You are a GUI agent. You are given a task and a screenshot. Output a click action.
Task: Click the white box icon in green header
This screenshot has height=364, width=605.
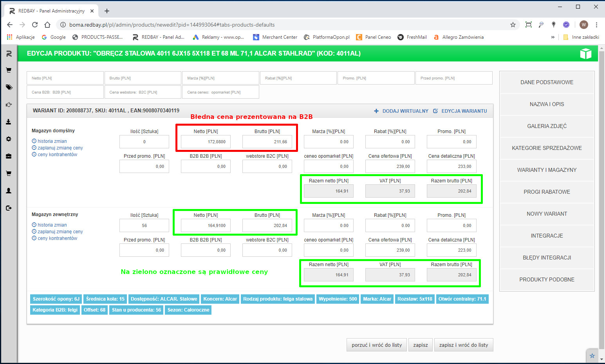pyautogui.click(x=585, y=54)
